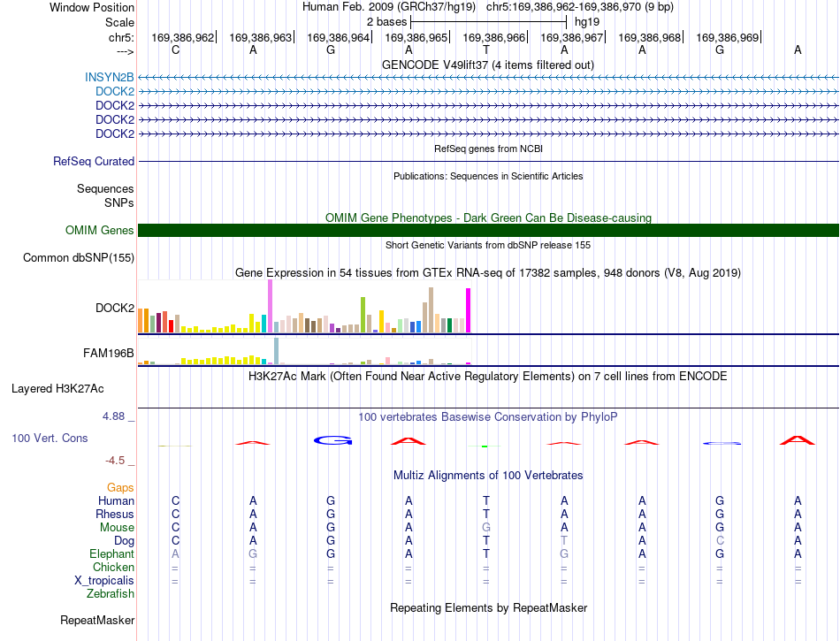The image size is (840, 641).
Task: Click Mouse species label in Multiz alignment
Action: click(117, 528)
